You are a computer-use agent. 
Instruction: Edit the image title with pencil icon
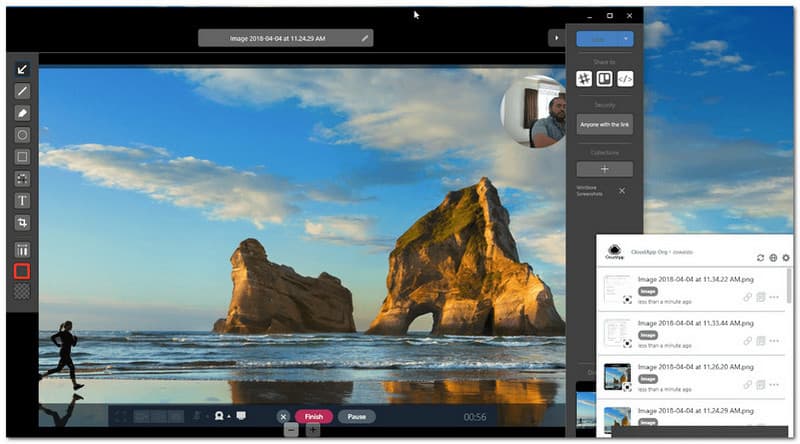pos(365,38)
